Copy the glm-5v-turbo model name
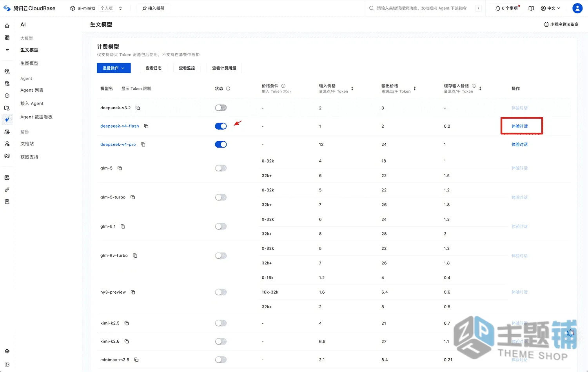The image size is (588, 372). (x=135, y=256)
